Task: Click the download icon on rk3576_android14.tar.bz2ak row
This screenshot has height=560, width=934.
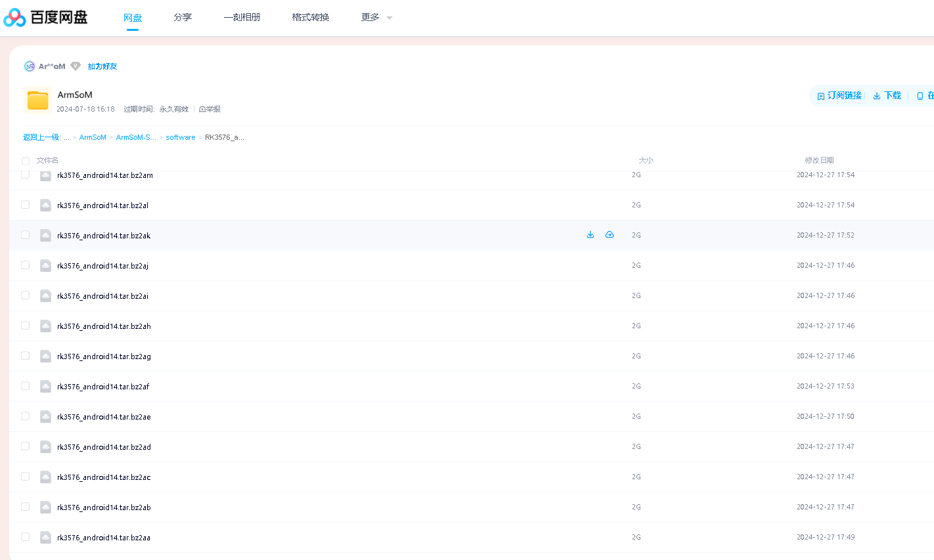Action: point(590,234)
